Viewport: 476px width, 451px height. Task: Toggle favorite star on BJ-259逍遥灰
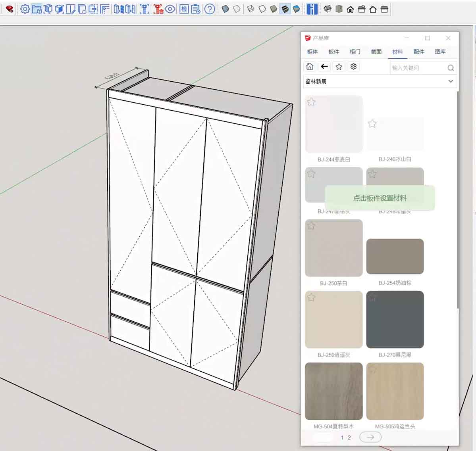point(311,297)
